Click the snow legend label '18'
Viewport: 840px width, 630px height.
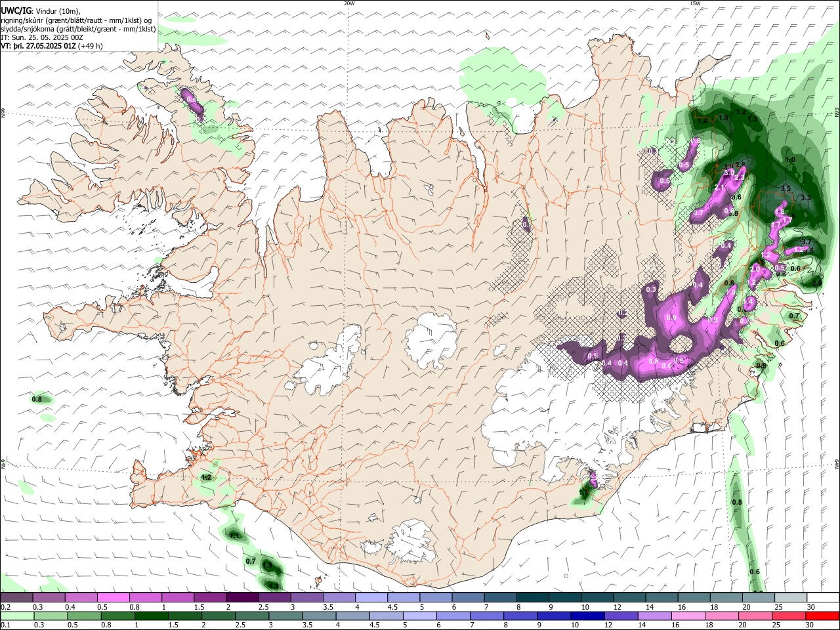point(713,608)
